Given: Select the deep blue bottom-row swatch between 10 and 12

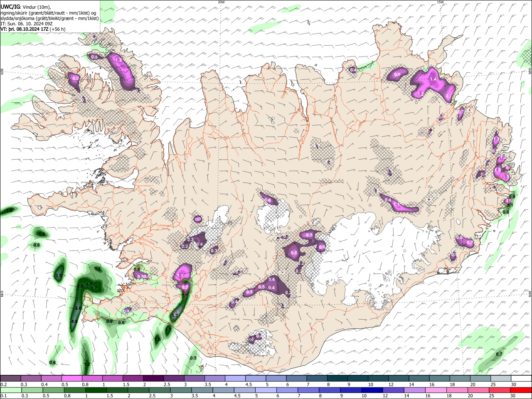Looking at the screenshot, I should [x=372, y=390].
